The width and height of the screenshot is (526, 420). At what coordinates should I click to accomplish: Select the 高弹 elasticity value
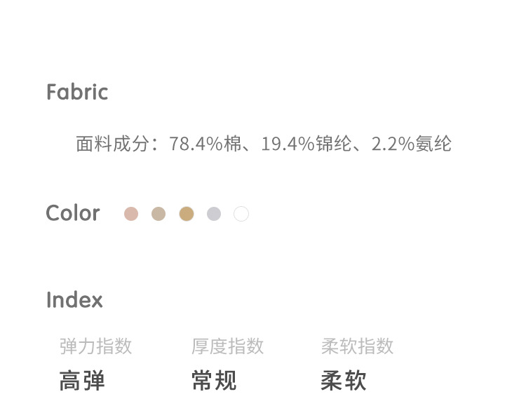tap(82, 381)
